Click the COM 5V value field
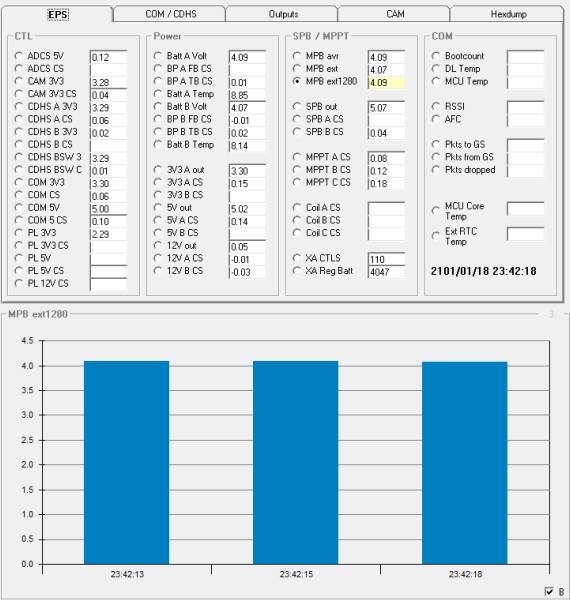Screen dimensions: 570x600 pos(108,209)
